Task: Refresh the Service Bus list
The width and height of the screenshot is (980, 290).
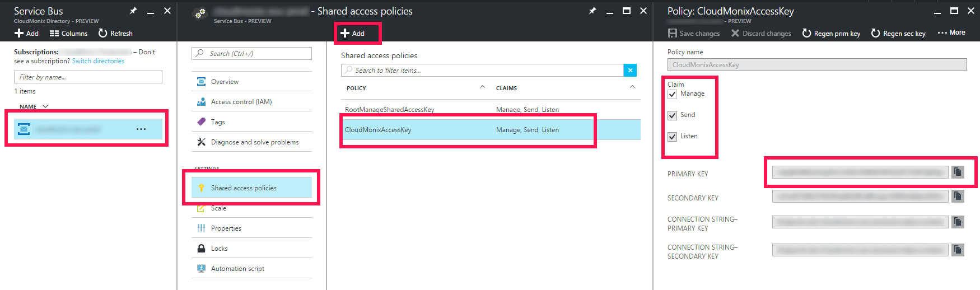Action: point(115,34)
